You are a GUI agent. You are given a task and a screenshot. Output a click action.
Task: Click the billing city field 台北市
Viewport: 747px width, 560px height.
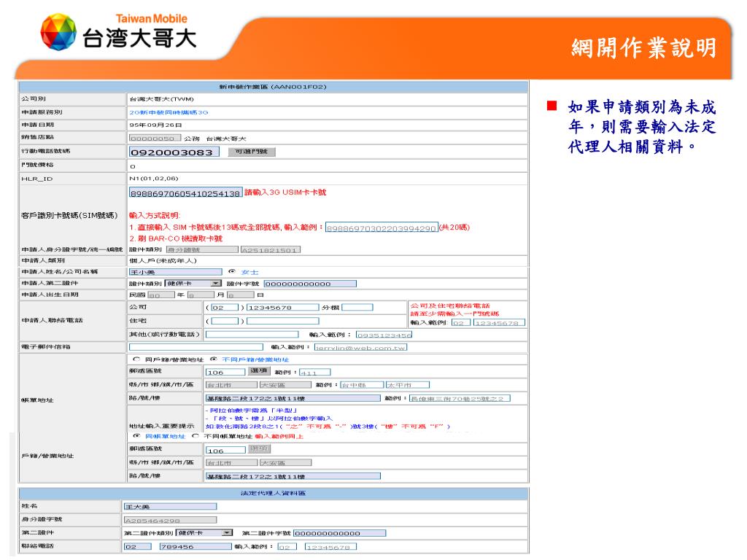pos(231,385)
